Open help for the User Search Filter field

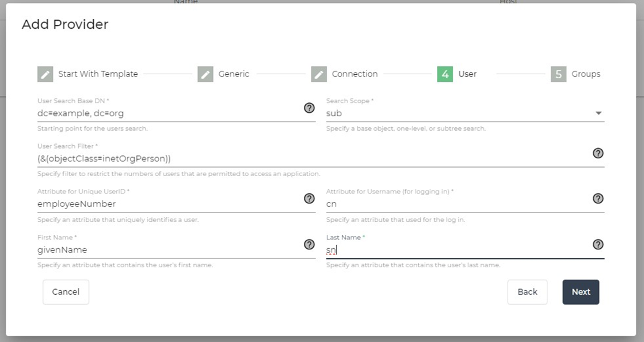[598, 153]
